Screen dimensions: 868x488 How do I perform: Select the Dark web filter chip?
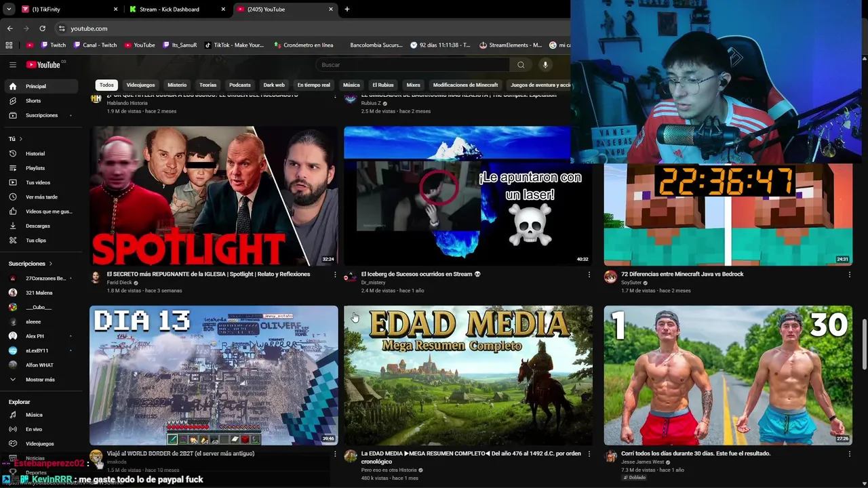274,85
